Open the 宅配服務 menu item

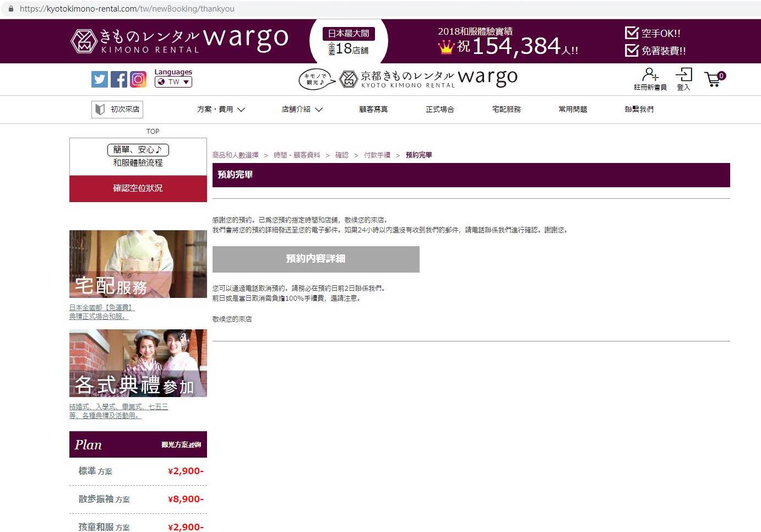pyautogui.click(x=507, y=109)
